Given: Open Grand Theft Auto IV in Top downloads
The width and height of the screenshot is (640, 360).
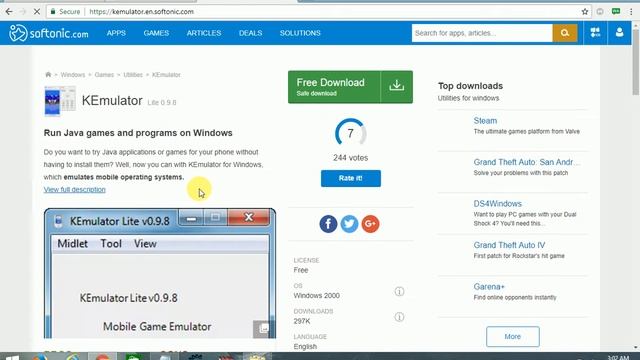Looking at the screenshot, I should 509,245.
